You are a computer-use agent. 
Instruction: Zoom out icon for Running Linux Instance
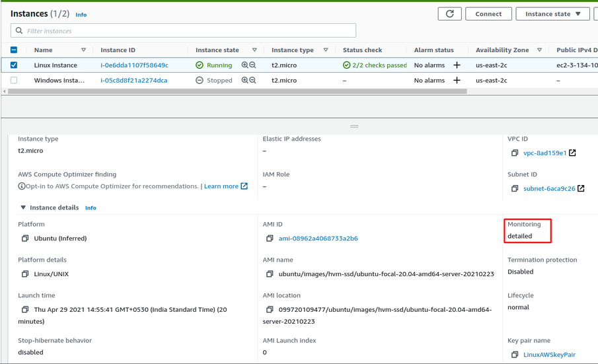(x=252, y=65)
